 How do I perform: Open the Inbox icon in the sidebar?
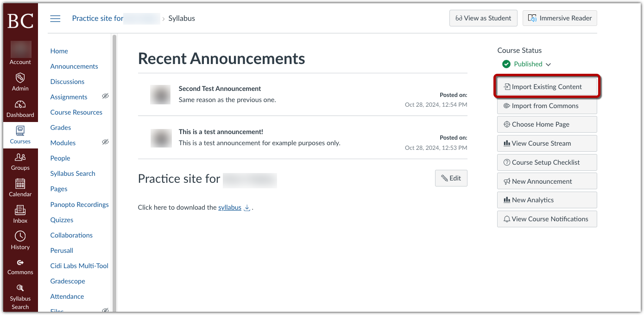coord(20,213)
